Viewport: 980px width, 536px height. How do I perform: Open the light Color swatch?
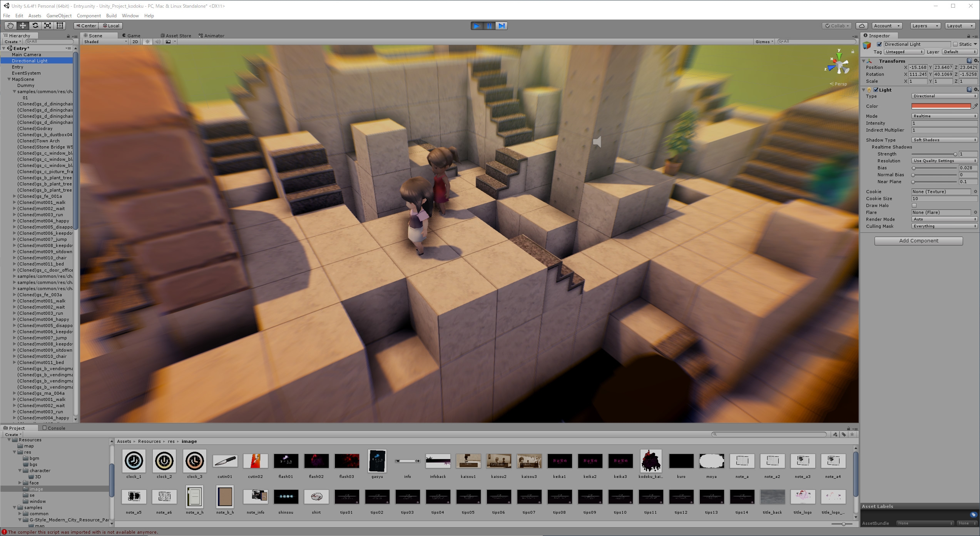941,106
